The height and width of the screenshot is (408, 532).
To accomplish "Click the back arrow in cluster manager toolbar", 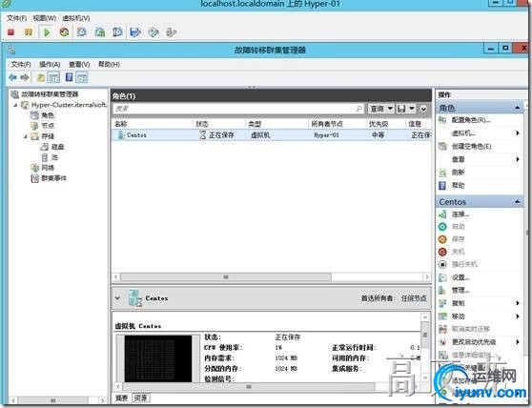I will [x=13, y=77].
